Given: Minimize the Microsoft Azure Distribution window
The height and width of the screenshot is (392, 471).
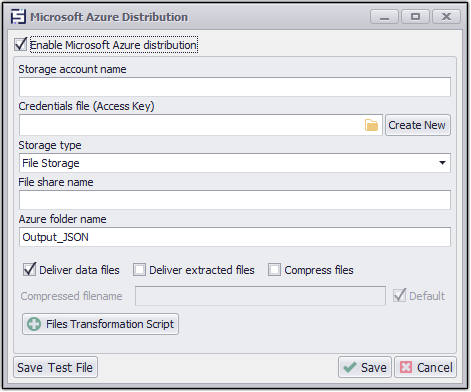Looking at the screenshot, I should coord(384,17).
